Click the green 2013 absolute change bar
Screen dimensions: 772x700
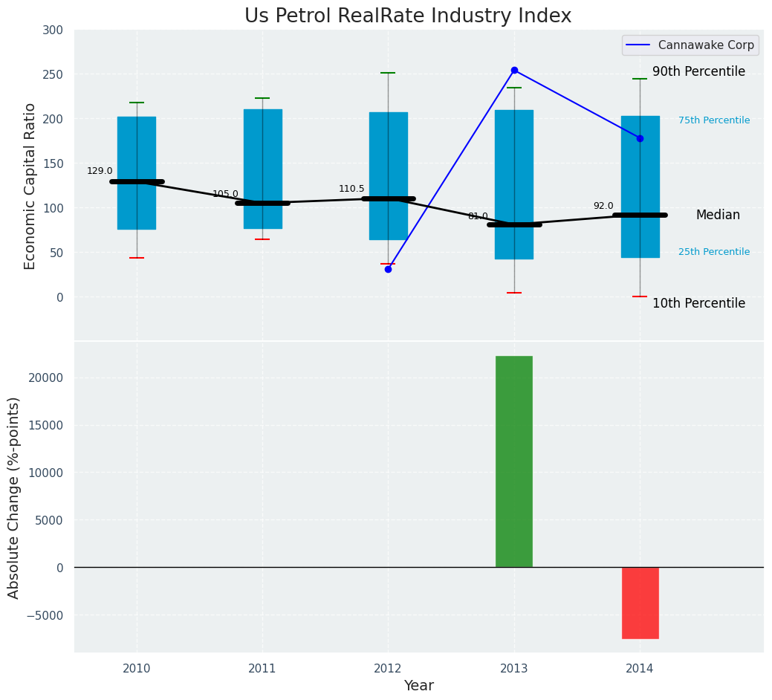click(x=514, y=461)
